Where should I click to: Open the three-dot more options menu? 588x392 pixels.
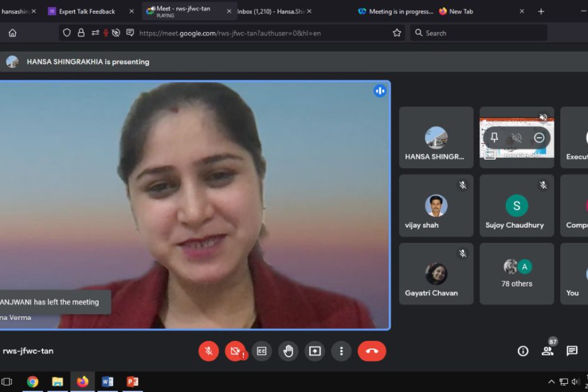pyautogui.click(x=341, y=351)
